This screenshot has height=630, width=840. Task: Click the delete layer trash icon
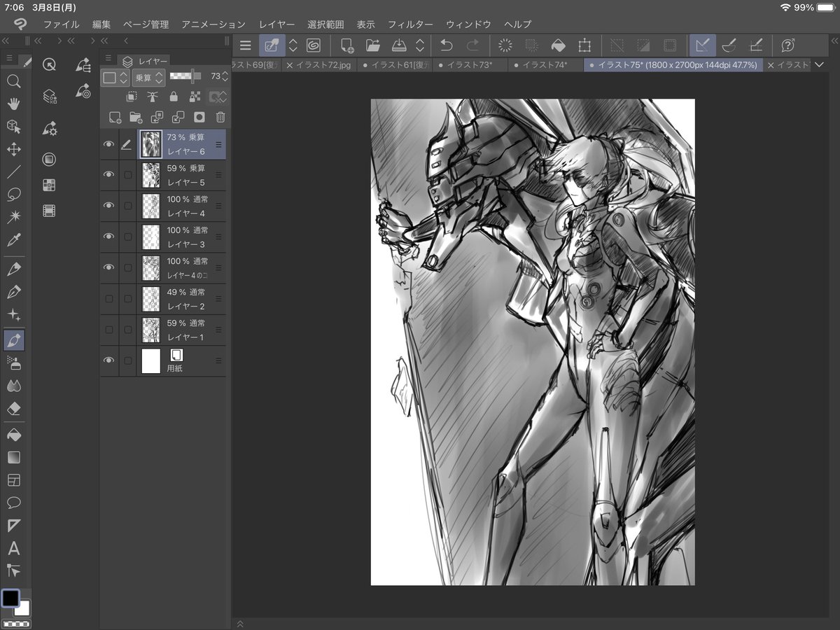[x=220, y=117]
